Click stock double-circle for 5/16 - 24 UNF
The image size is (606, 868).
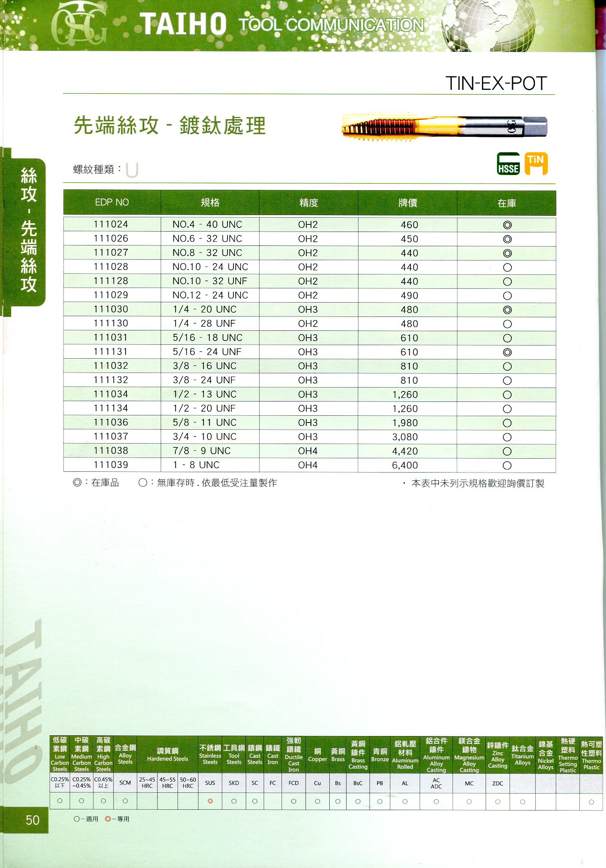point(507,352)
